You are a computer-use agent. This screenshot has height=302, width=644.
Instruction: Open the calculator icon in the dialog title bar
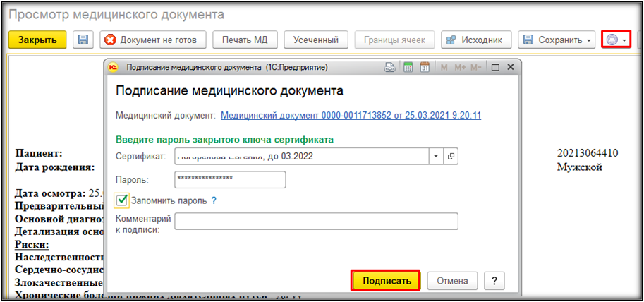407,67
